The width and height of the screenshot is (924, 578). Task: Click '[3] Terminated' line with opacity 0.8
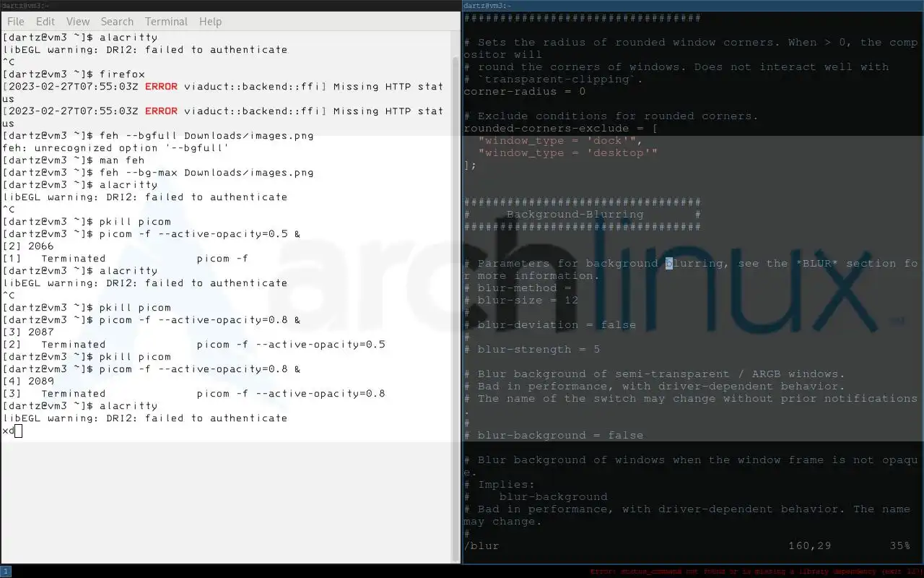pos(194,394)
